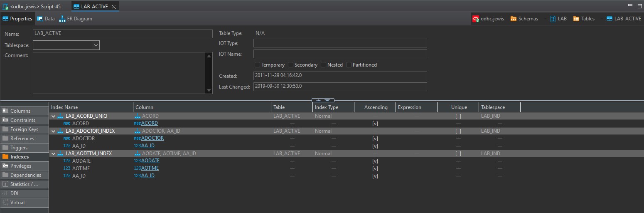The width and height of the screenshot is (644, 213).
Task: Select the DDL sidebar item
Action: pyautogui.click(x=24, y=193)
